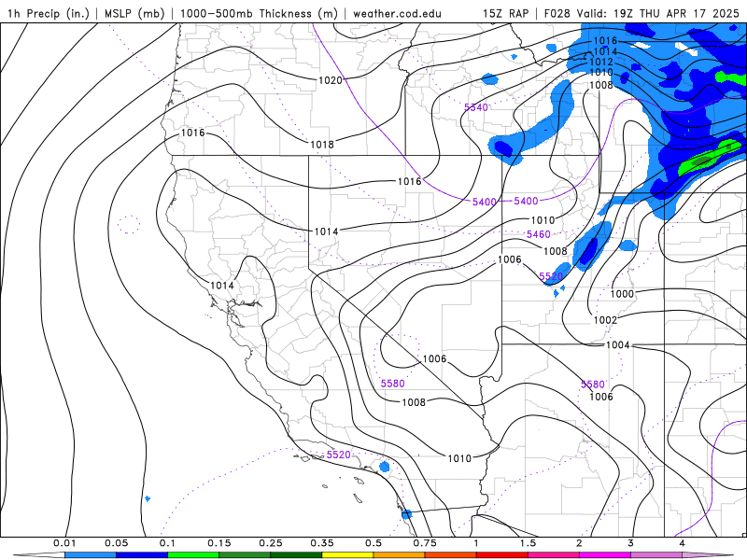Click the '15Z RAP' model run text
The image size is (747, 560).
[505, 13]
